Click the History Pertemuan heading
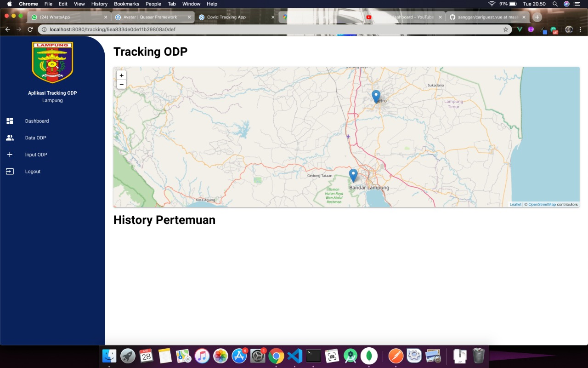Image resolution: width=588 pixels, height=368 pixels. (164, 220)
